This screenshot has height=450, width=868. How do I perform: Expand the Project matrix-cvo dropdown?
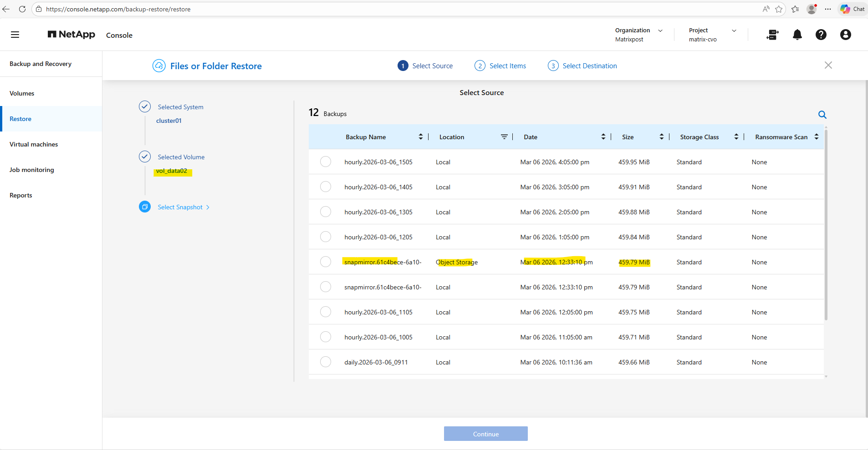click(x=734, y=30)
